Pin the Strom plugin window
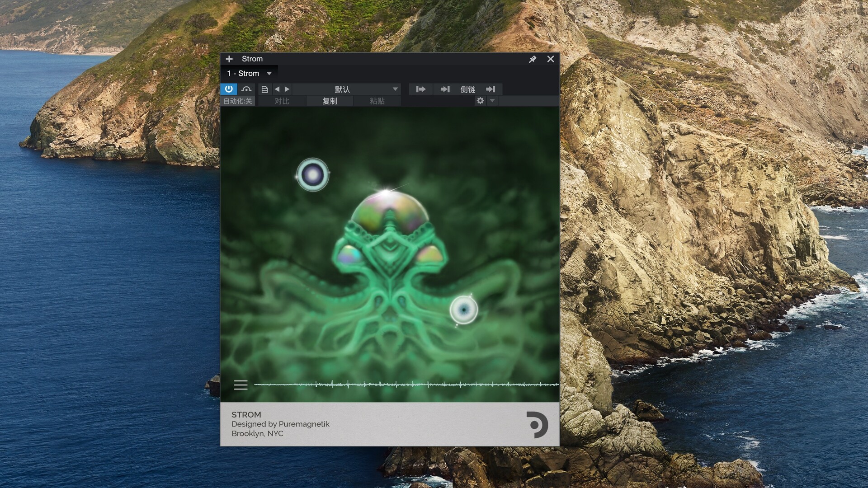Viewport: 868px width, 488px height. pyautogui.click(x=533, y=59)
